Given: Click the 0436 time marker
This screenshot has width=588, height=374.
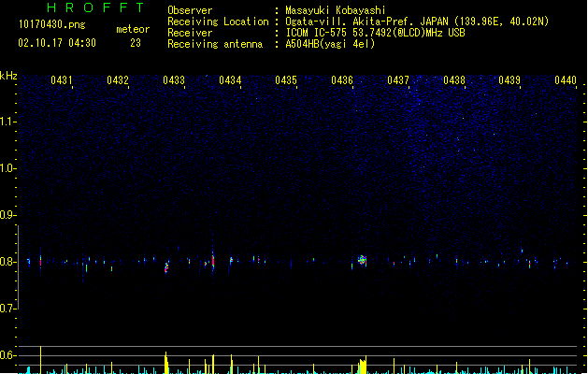Looking at the screenshot, I should point(342,80).
